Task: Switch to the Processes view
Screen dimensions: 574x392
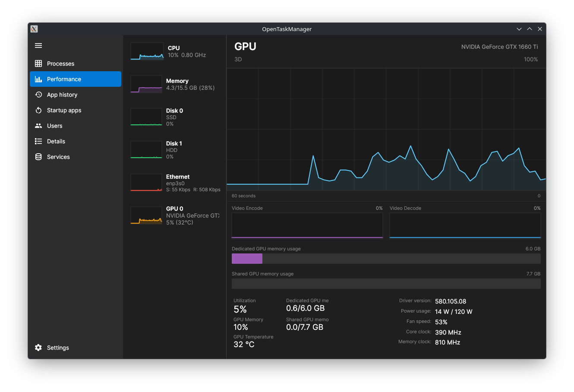Action: click(60, 63)
